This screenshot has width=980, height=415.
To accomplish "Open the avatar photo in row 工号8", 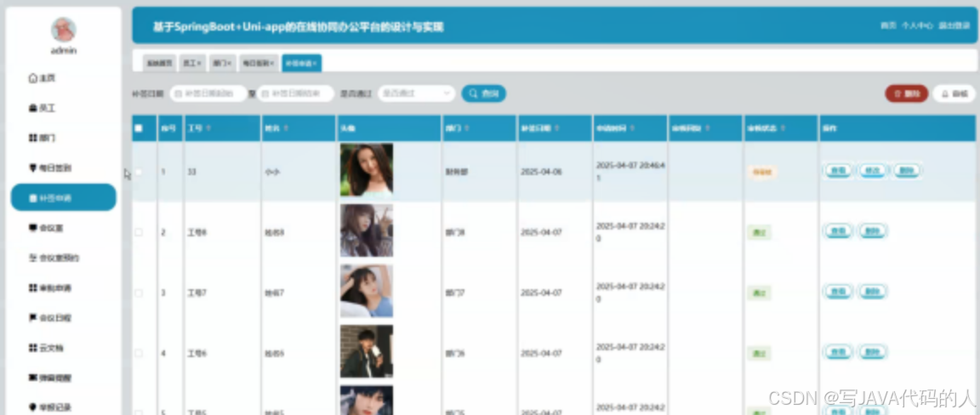I will coord(367,230).
